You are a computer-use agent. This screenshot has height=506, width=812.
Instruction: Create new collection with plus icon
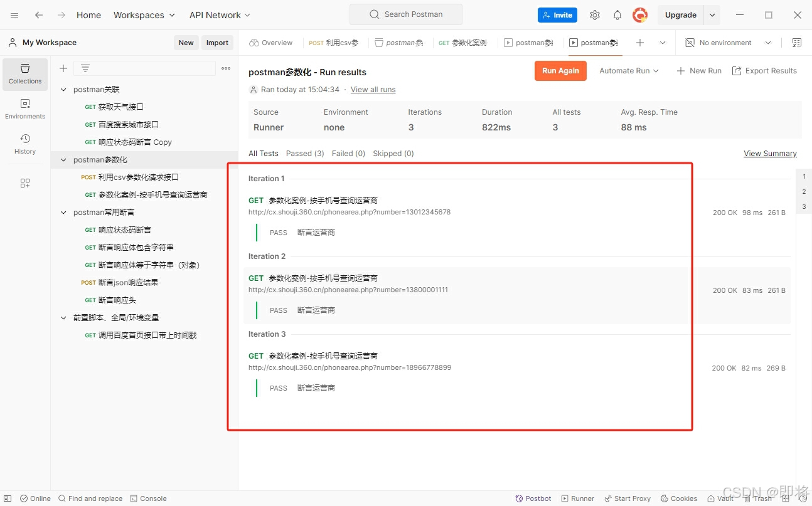pyautogui.click(x=63, y=68)
